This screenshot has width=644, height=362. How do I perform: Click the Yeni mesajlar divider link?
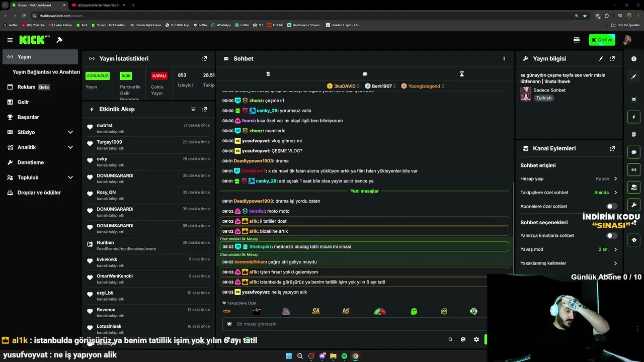pyautogui.click(x=364, y=191)
